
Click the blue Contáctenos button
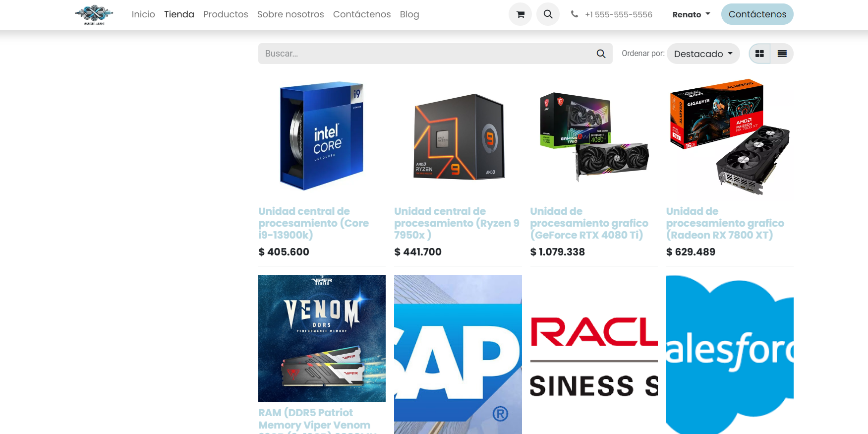coord(757,14)
